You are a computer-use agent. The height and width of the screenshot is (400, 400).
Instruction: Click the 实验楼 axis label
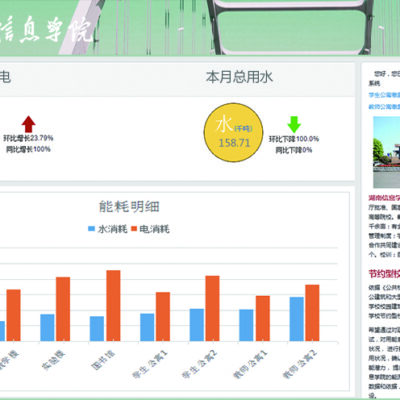[53, 360]
